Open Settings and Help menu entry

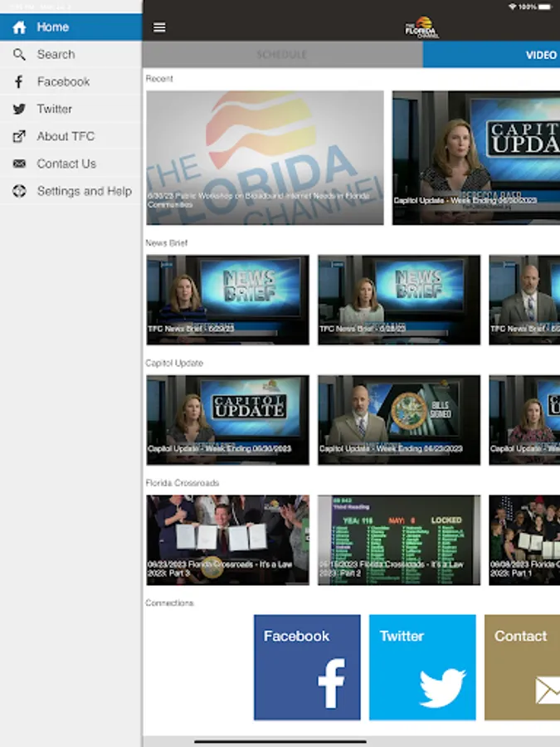pyautogui.click(x=71, y=191)
